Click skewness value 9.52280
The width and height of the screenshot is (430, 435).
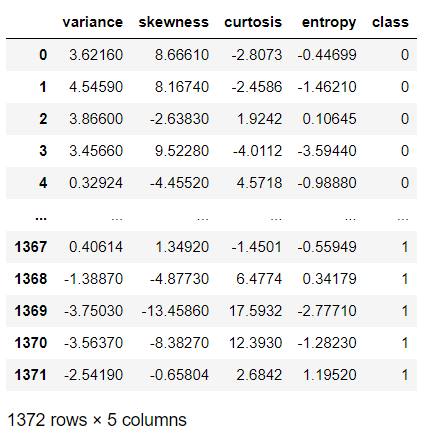[x=182, y=151]
